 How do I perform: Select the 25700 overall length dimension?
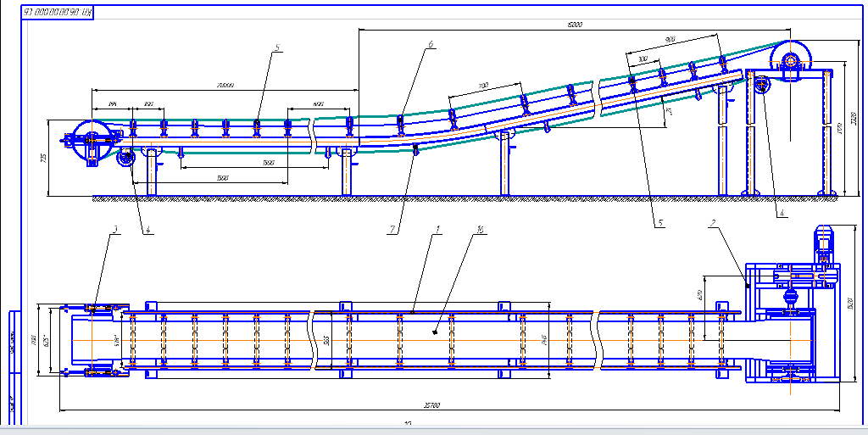tap(431, 405)
